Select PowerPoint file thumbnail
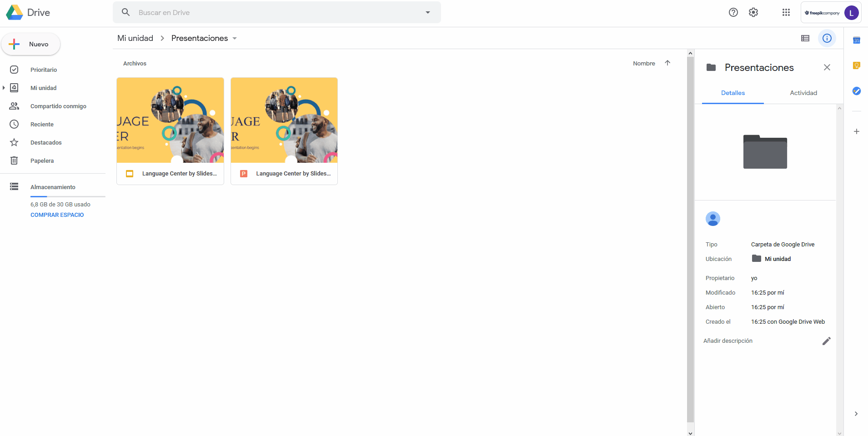The width and height of the screenshot is (868, 436). click(284, 120)
